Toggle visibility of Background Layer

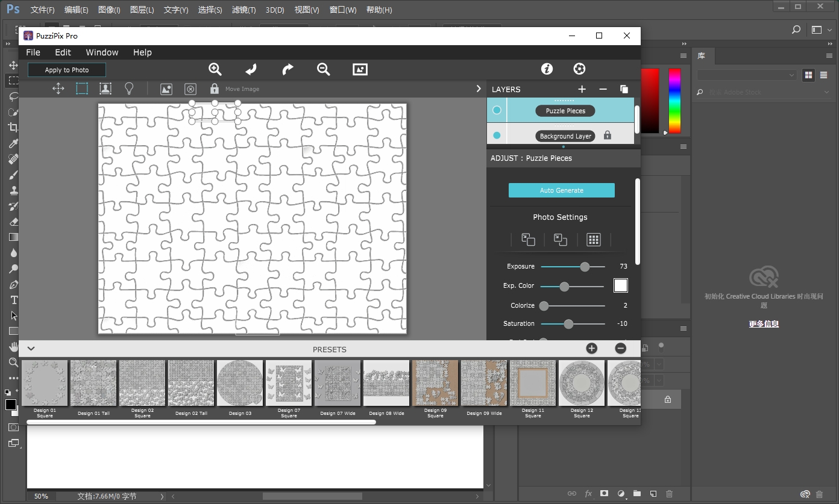497,135
